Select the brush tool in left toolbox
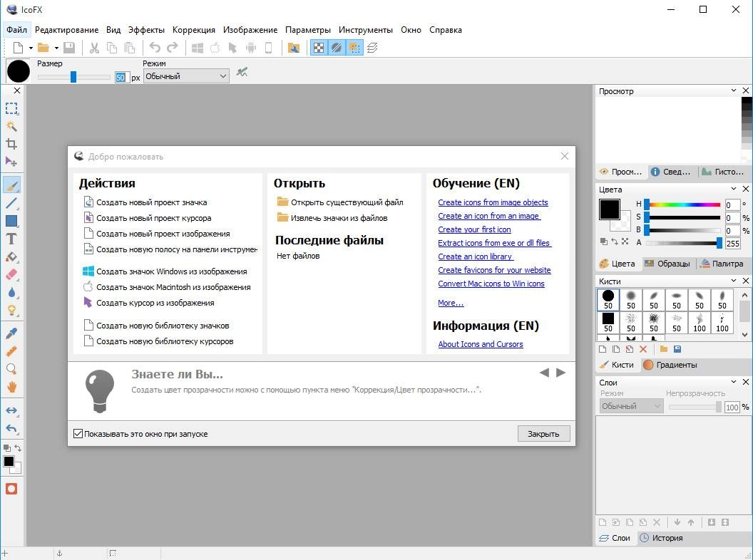753x560 pixels. point(11,185)
